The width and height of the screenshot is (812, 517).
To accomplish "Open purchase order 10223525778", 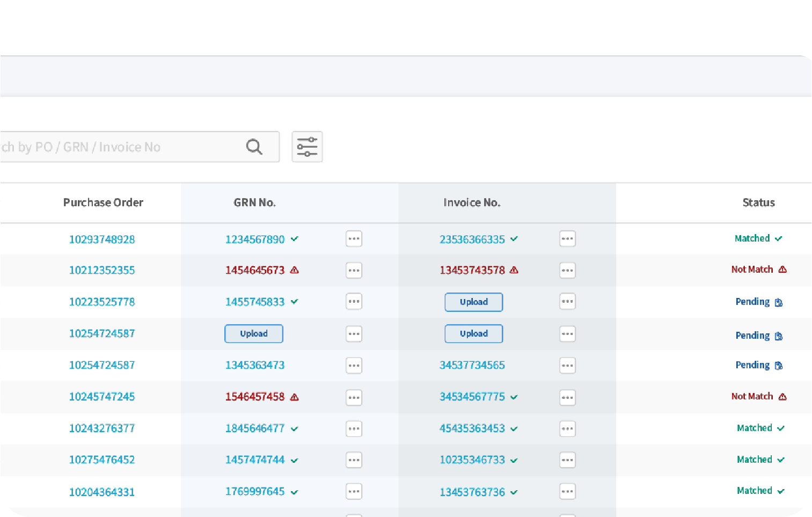I will pos(102,302).
